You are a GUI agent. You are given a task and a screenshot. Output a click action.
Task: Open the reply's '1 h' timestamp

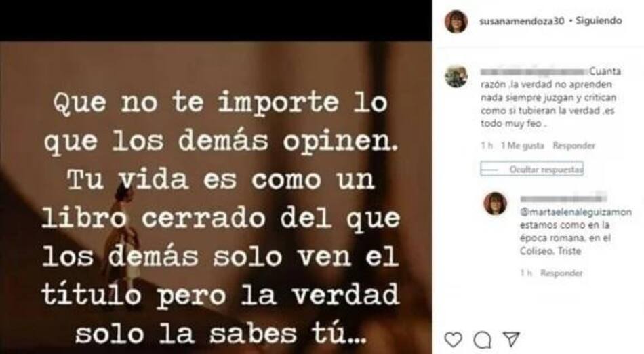coord(526,273)
